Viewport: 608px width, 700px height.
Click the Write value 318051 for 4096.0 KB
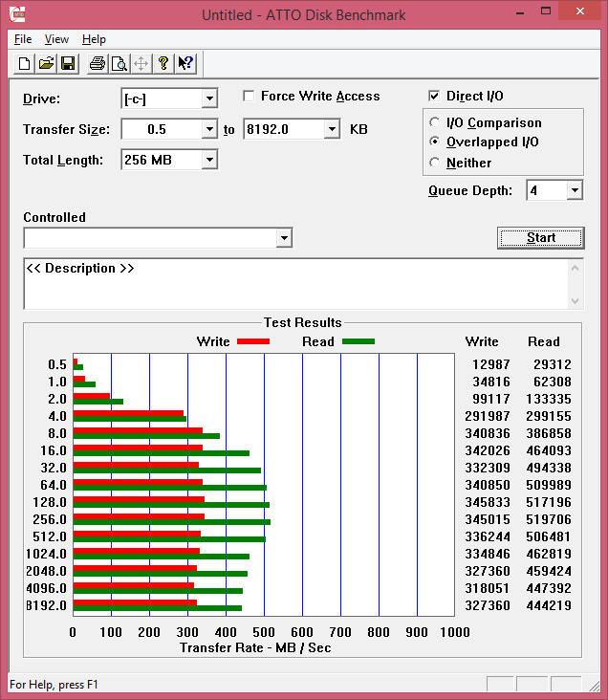click(487, 588)
